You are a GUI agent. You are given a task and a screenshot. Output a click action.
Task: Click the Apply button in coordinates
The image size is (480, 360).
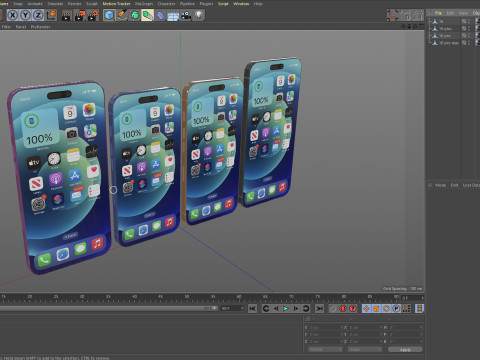coord(405,350)
